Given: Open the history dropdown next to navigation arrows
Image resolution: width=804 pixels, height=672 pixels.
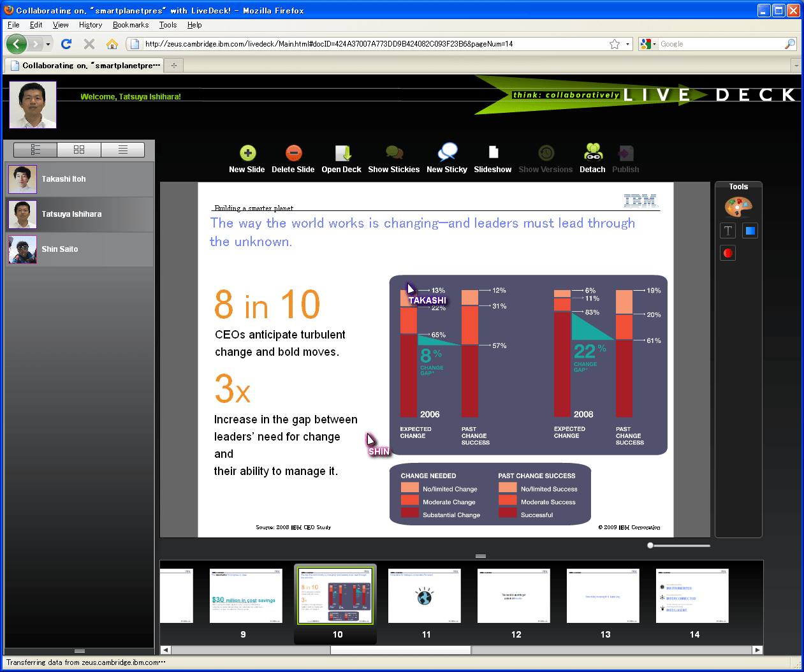Looking at the screenshot, I should pyautogui.click(x=48, y=44).
